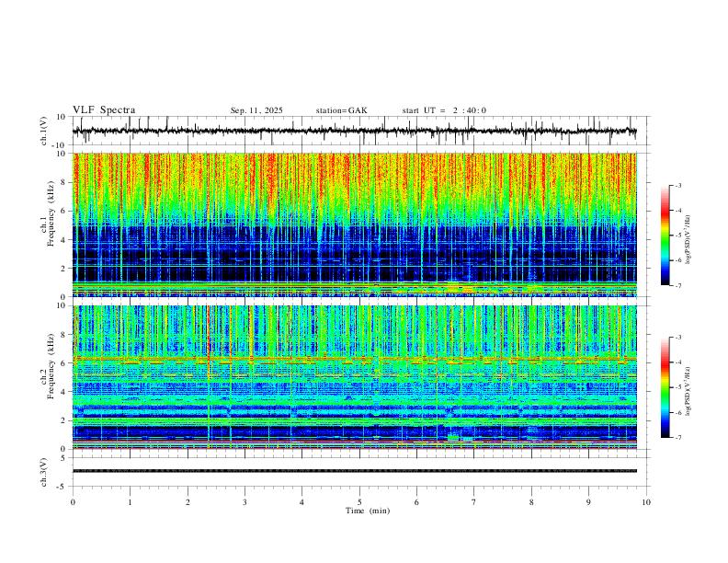Screen dimensions: 728x563
Task: Click the ch.1 waveform trace panel
Action: pos(361,131)
